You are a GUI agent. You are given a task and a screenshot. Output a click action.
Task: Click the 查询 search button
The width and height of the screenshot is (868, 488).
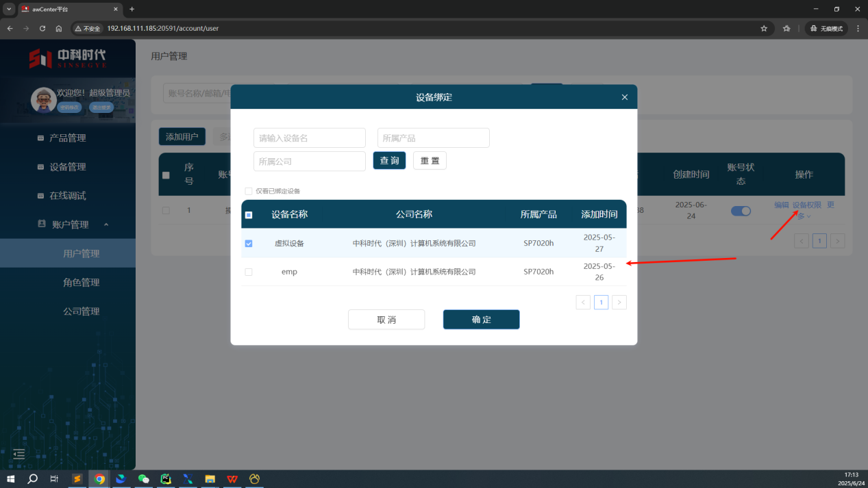click(389, 160)
